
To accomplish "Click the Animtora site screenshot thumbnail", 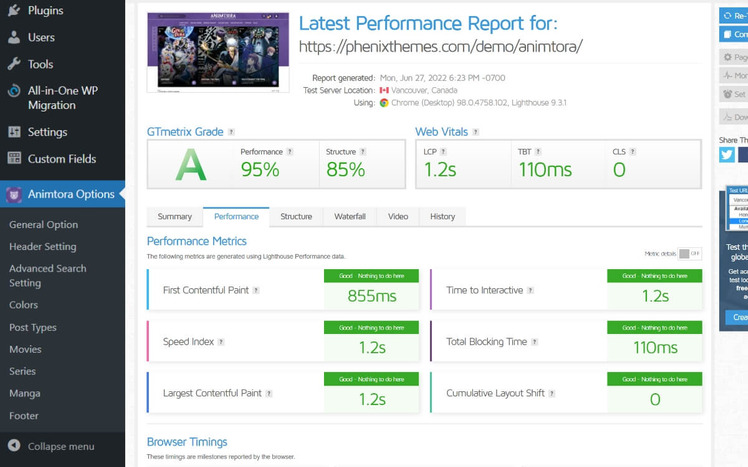I will click(218, 52).
